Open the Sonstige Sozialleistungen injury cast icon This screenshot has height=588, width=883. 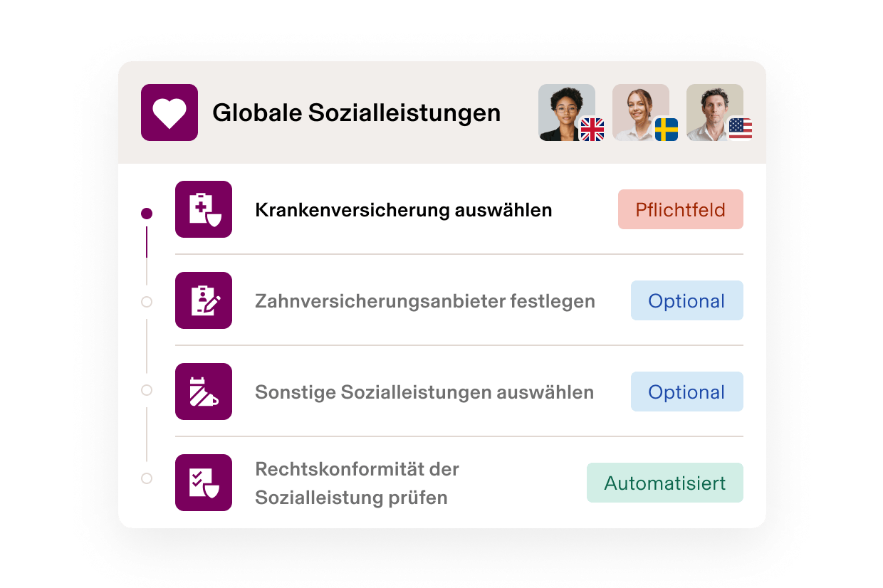click(x=203, y=392)
